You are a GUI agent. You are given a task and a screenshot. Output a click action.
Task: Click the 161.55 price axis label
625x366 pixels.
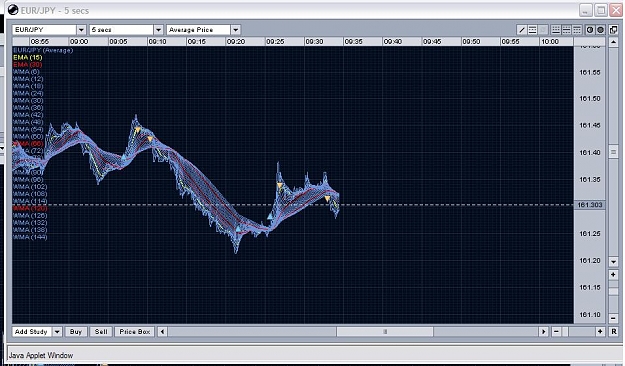point(590,72)
